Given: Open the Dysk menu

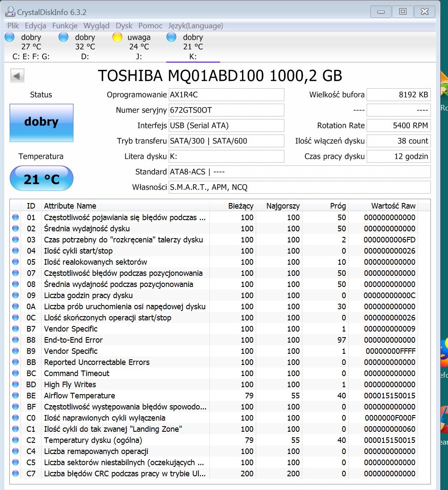Looking at the screenshot, I should tap(124, 26).
